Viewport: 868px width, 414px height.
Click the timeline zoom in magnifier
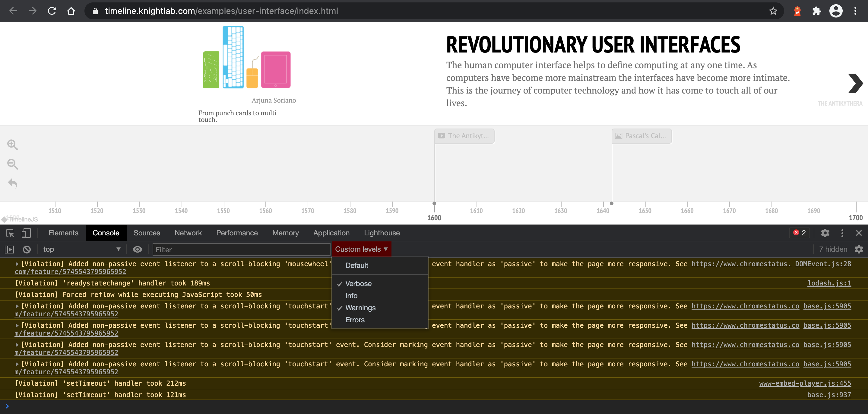[12, 145]
